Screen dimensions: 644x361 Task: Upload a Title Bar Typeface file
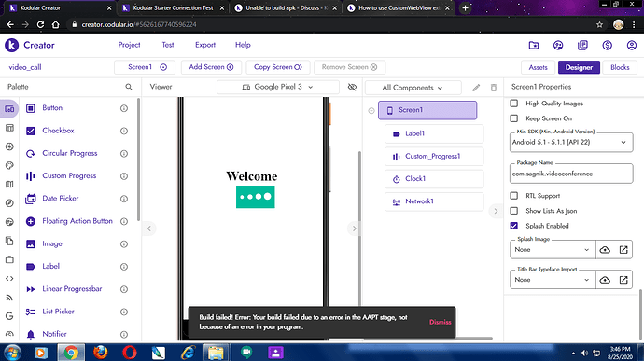tap(605, 280)
